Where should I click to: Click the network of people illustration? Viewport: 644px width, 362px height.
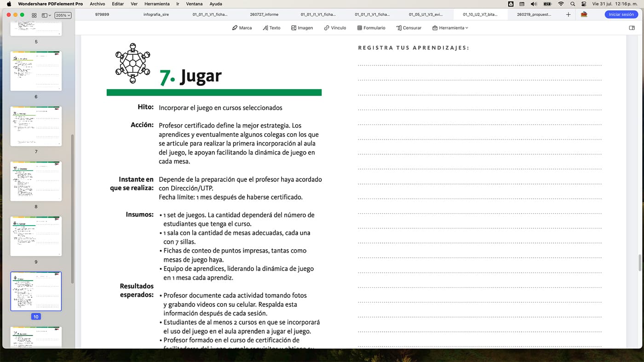tap(132, 63)
